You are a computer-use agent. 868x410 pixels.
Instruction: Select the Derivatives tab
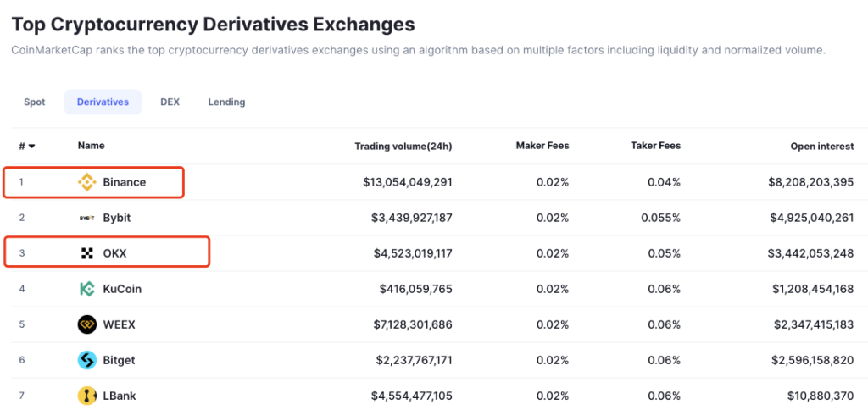point(103,102)
